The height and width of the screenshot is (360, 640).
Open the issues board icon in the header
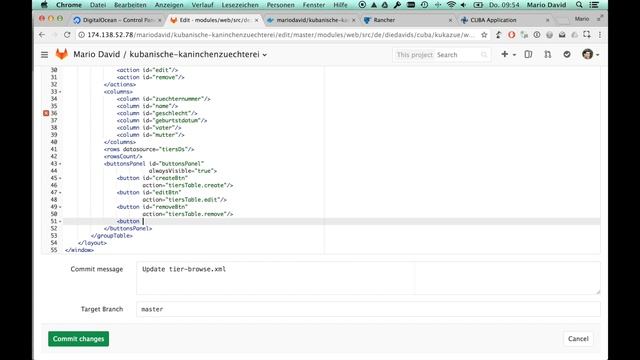[x=528, y=54]
